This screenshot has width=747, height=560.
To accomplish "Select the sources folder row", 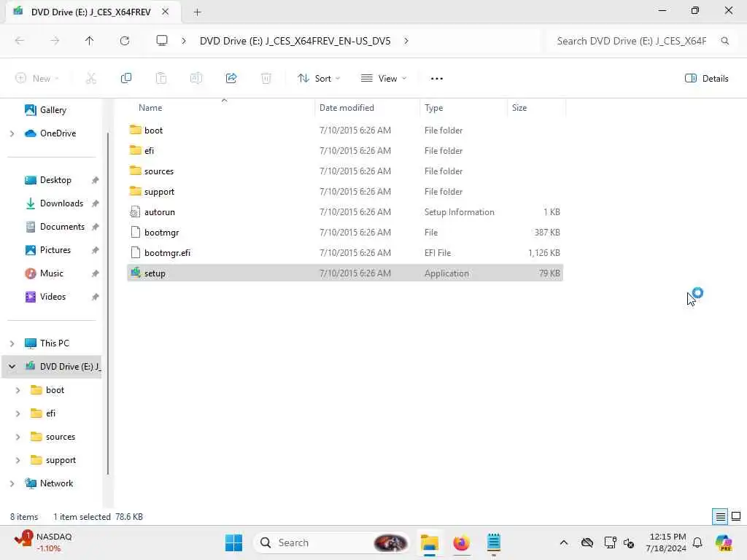I will click(x=345, y=171).
